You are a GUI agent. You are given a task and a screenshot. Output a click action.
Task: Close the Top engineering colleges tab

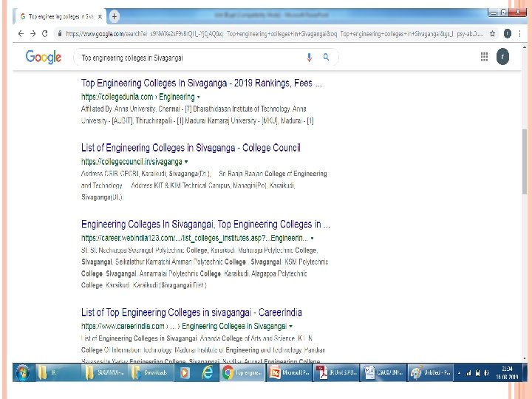pyautogui.click(x=100, y=16)
